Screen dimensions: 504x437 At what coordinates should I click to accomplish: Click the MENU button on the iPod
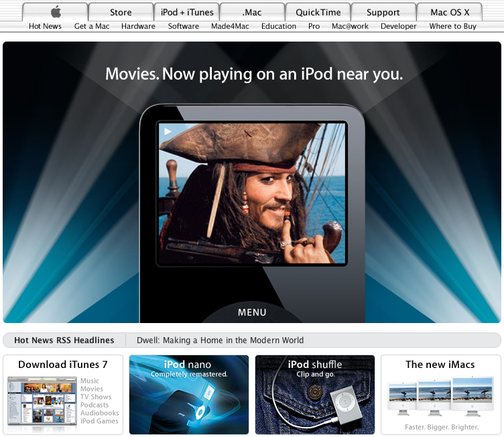tap(252, 312)
